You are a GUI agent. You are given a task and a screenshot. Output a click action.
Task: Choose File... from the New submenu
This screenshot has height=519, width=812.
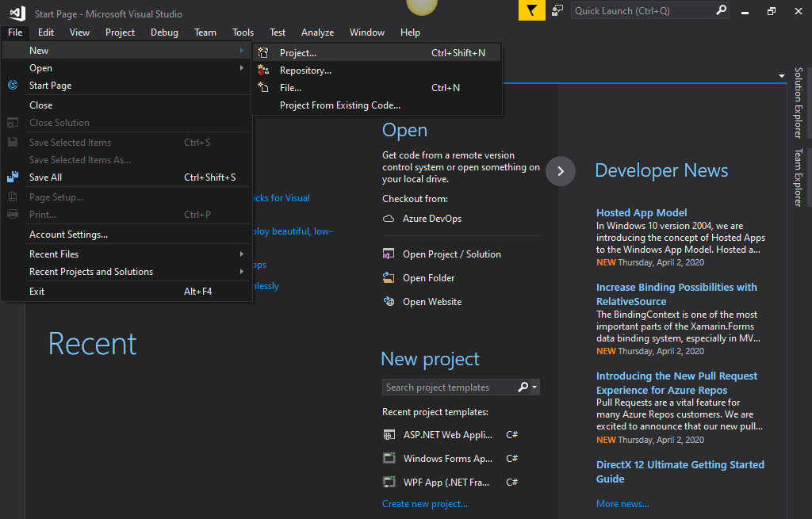pyautogui.click(x=377, y=87)
